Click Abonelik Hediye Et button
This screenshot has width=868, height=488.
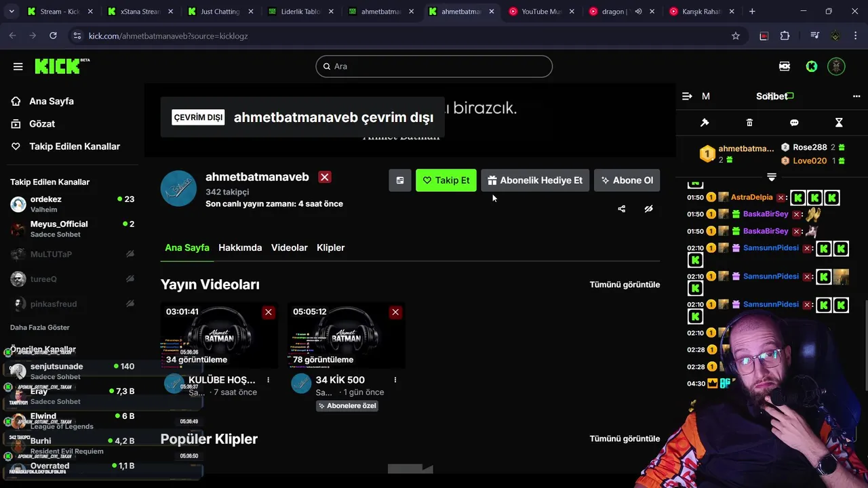(535, 180)
